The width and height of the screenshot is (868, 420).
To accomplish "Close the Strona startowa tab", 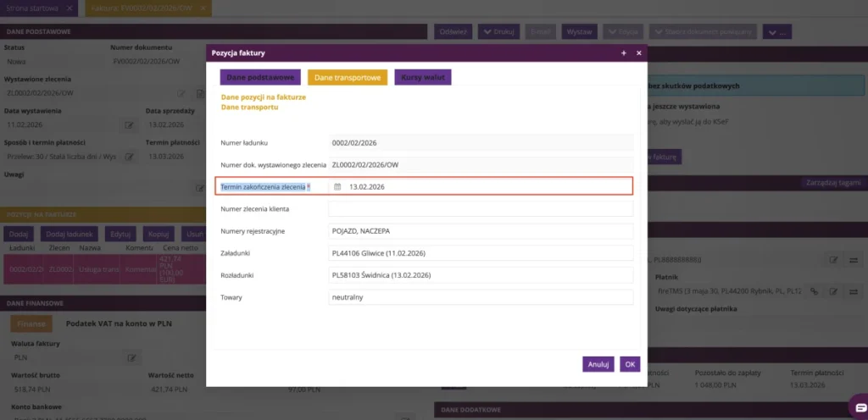I will [70, 8].
